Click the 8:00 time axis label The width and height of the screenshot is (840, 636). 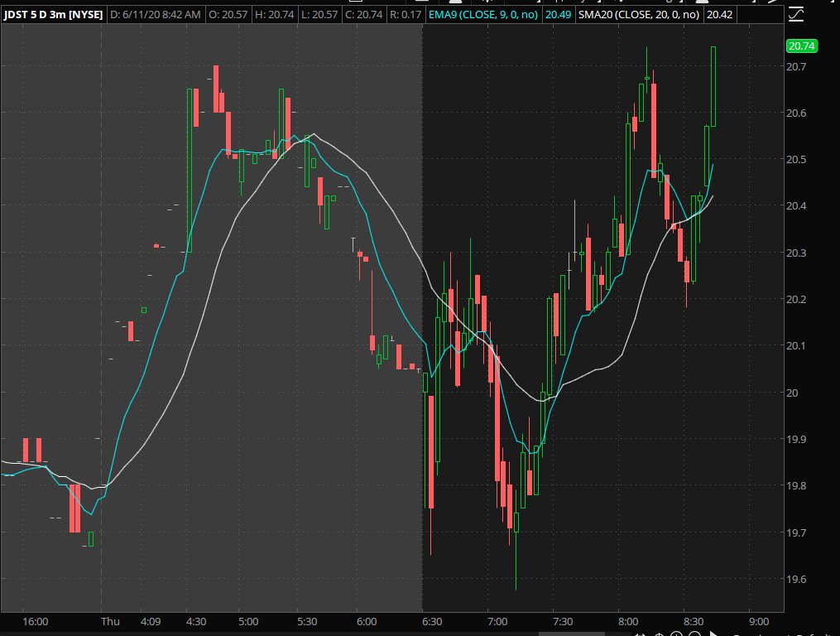pos(628,622)
